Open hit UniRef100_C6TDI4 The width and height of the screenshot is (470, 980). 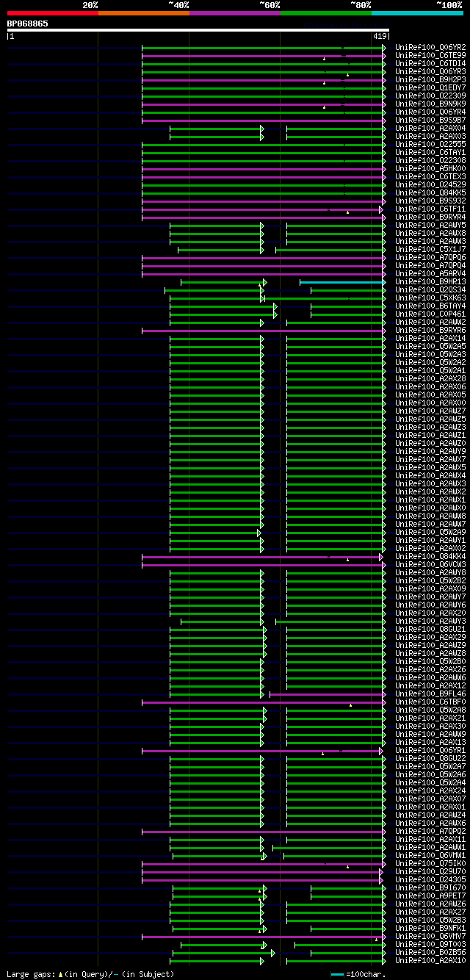430,64
